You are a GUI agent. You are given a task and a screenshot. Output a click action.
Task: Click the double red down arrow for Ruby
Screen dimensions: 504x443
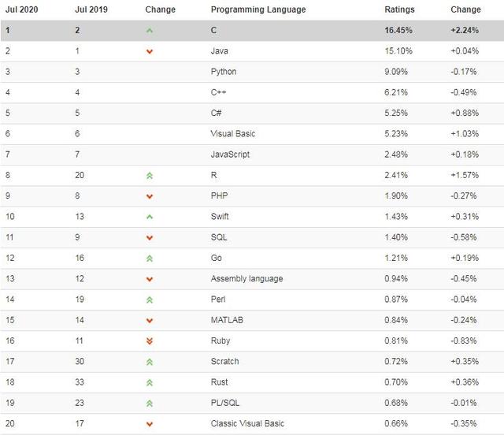coord(150,341)
